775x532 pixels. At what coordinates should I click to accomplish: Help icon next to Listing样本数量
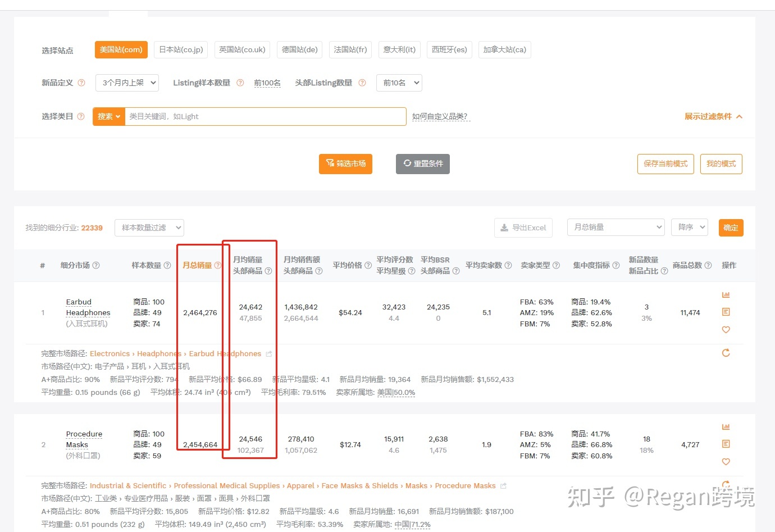pyautogui.click(x=240, y=83)
